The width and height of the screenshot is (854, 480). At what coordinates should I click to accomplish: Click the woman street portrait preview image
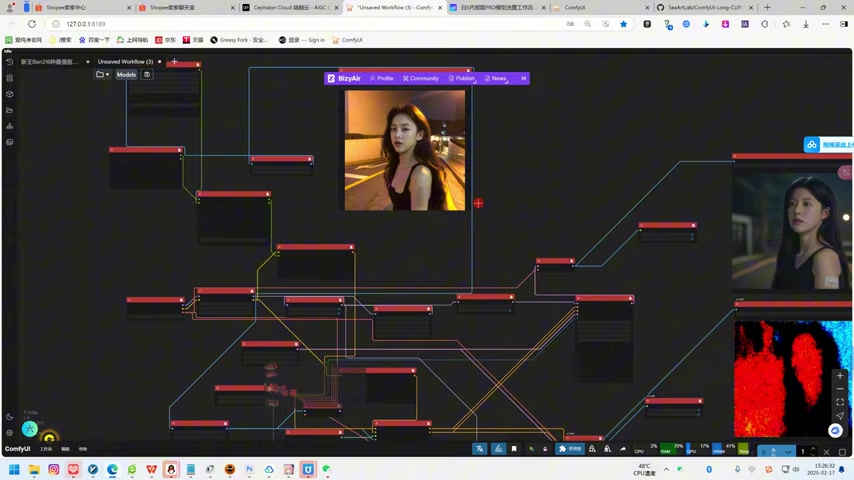(405, 150)
